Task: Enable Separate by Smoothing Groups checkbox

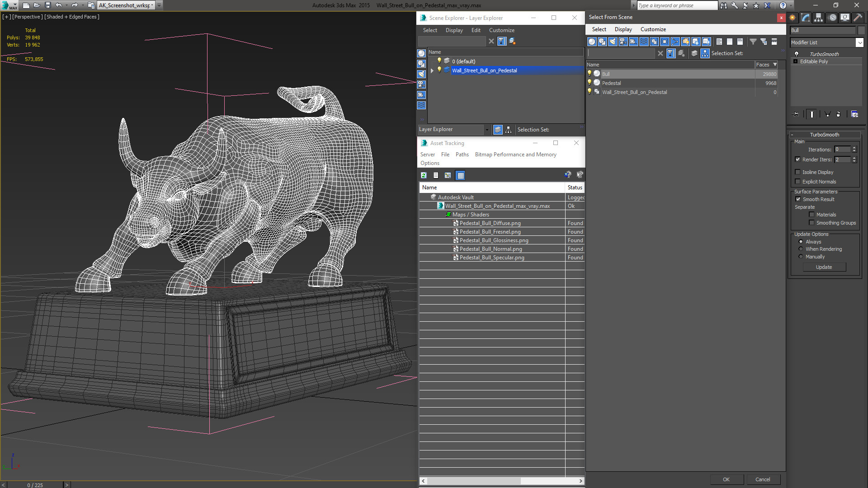Action: [x=811, y=223]
